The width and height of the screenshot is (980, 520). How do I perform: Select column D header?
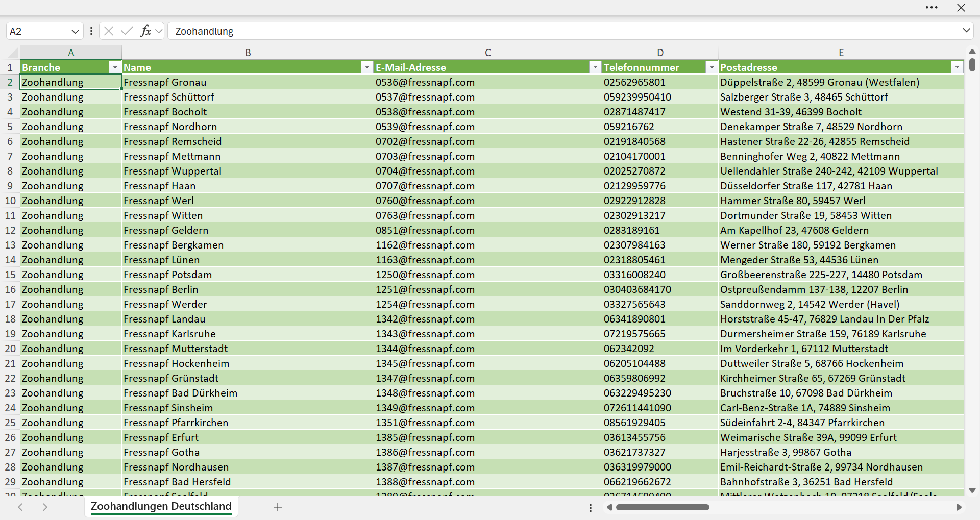(660, 53)
